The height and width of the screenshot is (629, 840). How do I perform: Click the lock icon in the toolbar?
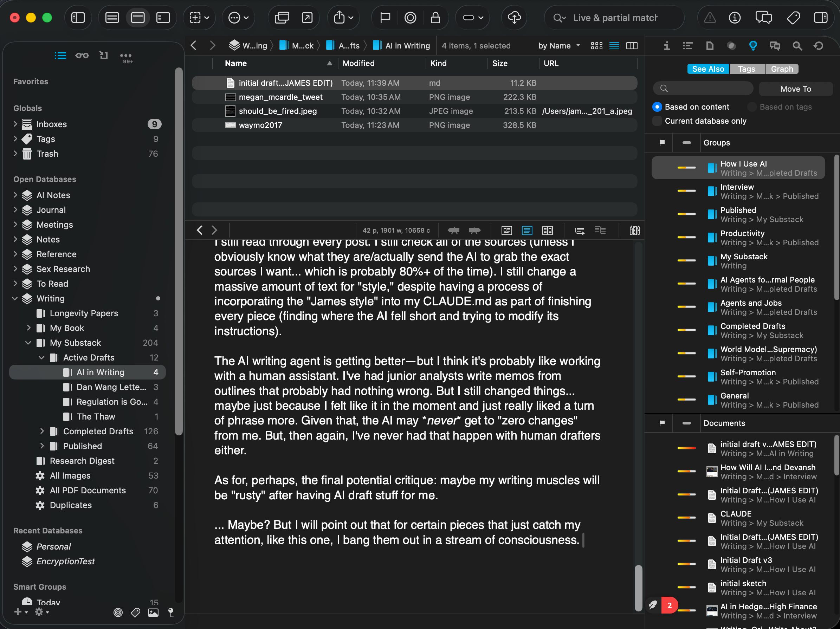click(x=435, y=18)
